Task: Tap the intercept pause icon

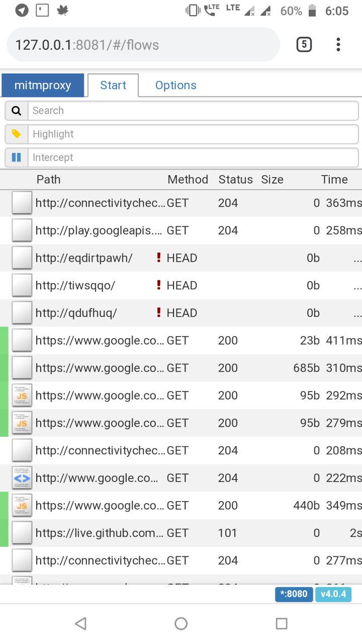Action: (16, 157)
